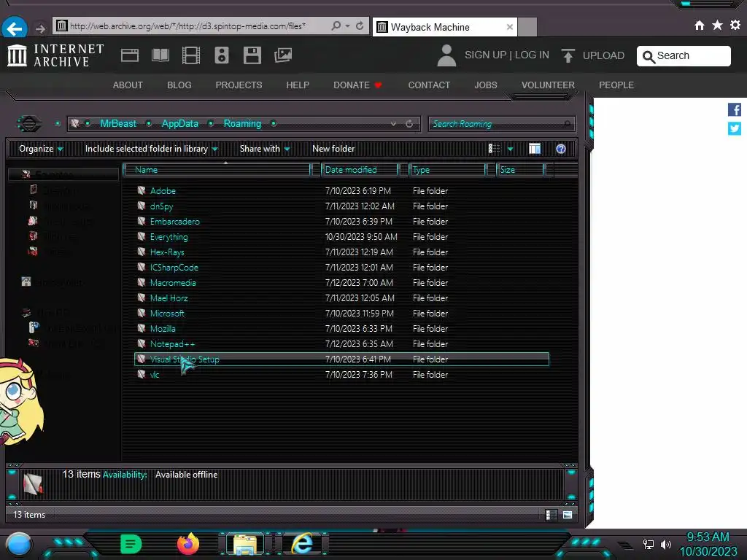
Task: Open the green notes app on taskbar
Action: point(131,544)
